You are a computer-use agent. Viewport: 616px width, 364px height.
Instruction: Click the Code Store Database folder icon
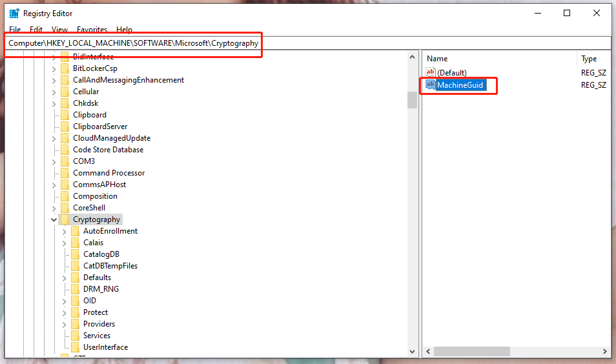point(65,150)
